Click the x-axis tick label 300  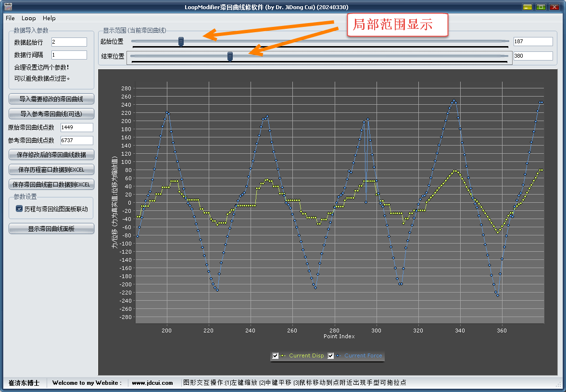[x=376, y=331]
